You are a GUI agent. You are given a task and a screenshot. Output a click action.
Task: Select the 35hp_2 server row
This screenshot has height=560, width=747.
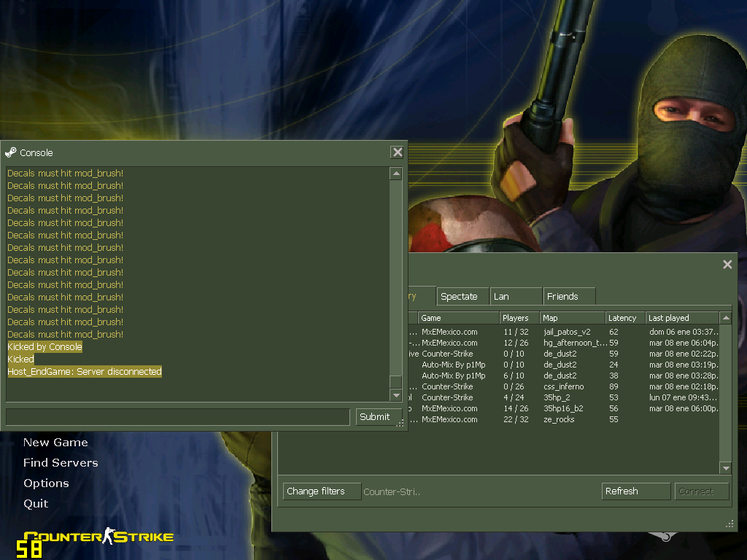click(x=564, y=397)
